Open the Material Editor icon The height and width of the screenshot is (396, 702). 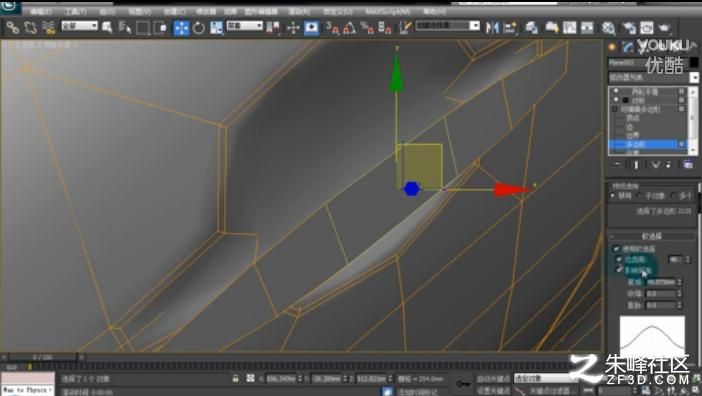608,28
